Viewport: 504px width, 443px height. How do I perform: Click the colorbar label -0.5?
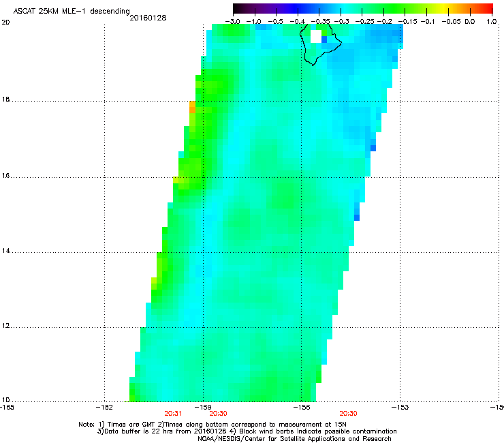point(275,22)
